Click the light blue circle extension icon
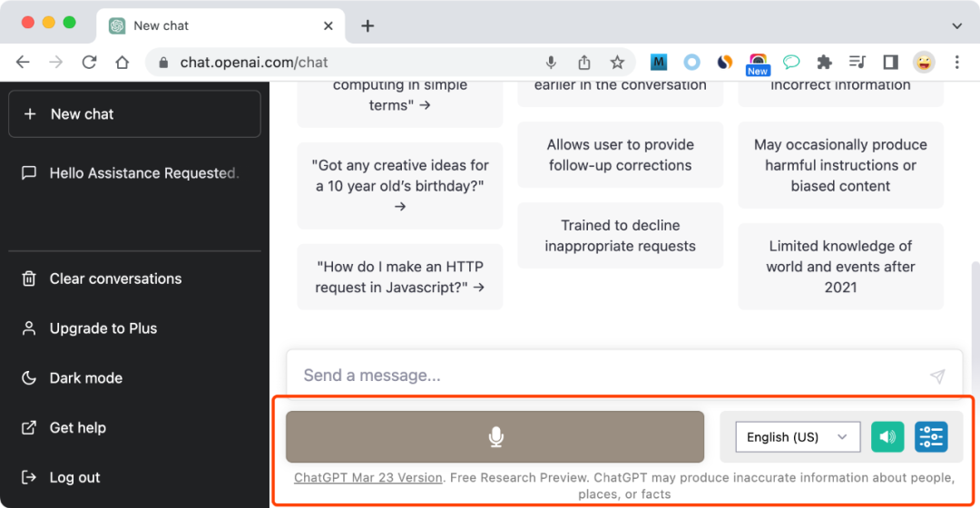 (x=691, y=62)
